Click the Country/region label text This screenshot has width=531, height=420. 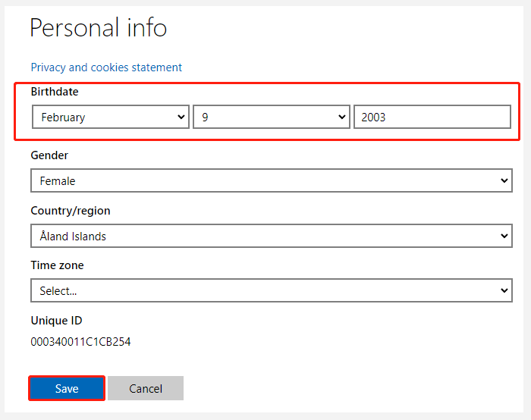pos(71,211)
